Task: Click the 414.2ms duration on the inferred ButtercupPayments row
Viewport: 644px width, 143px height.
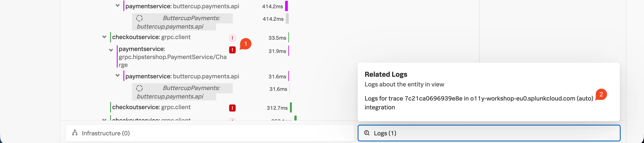Action: coord(273,19)
